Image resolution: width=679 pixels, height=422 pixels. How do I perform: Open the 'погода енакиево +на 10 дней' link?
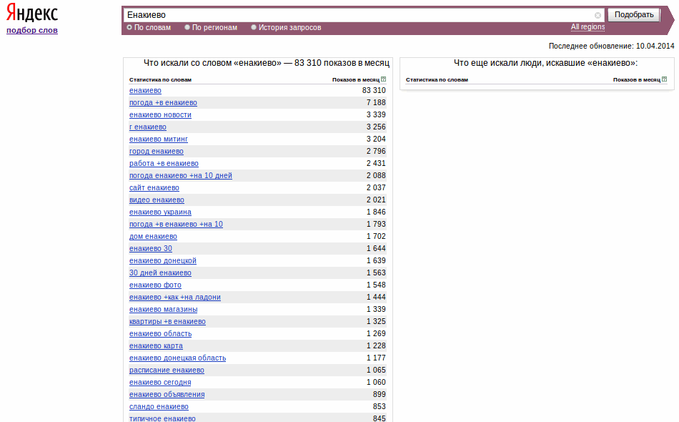click(181, 175)
